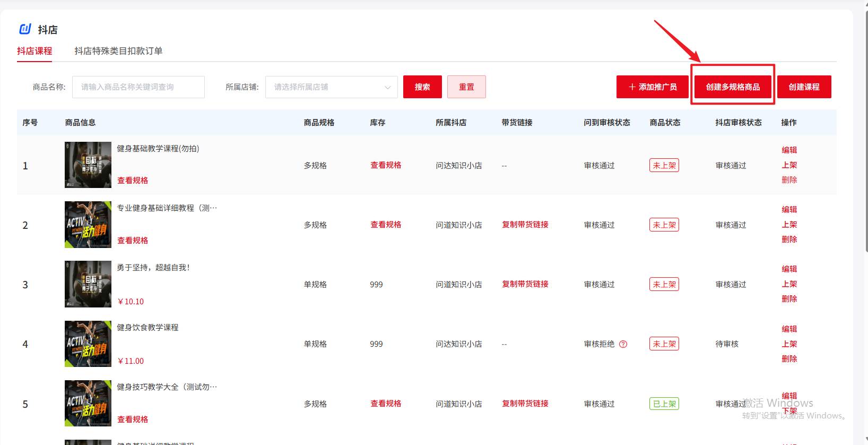
Task: Open thumbnail of 勇于坚持，超越自我！
Action: [88, 284]
